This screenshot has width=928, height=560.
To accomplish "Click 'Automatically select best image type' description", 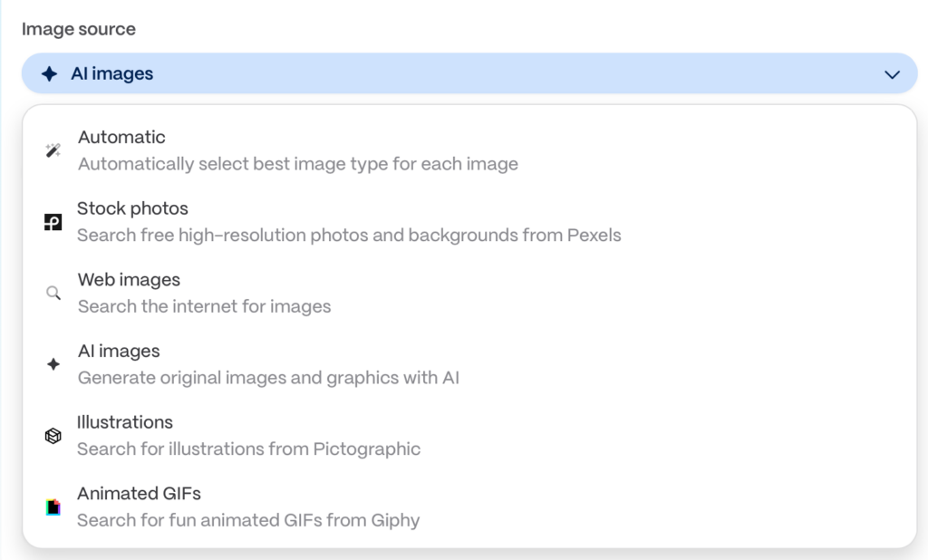I will coord(297,164).
